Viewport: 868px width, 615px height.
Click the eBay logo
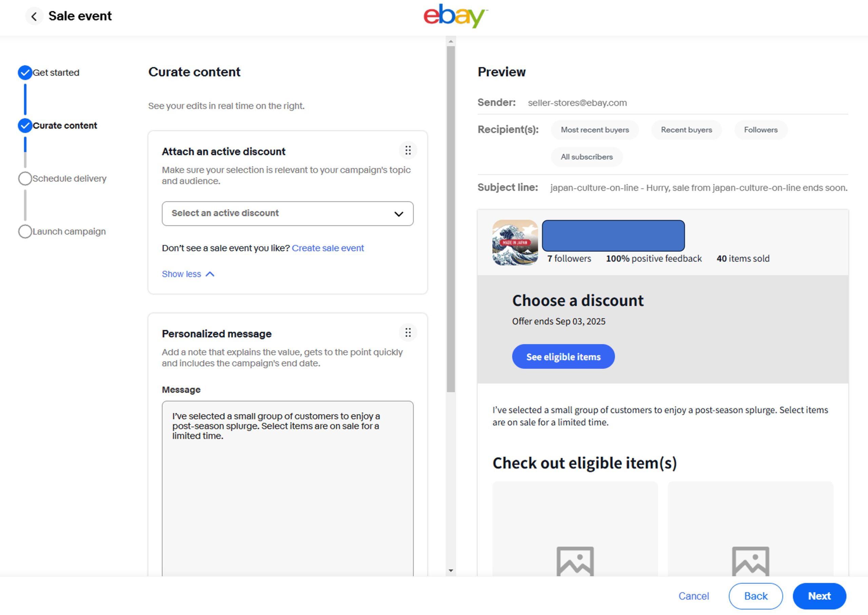click(455, 16)
